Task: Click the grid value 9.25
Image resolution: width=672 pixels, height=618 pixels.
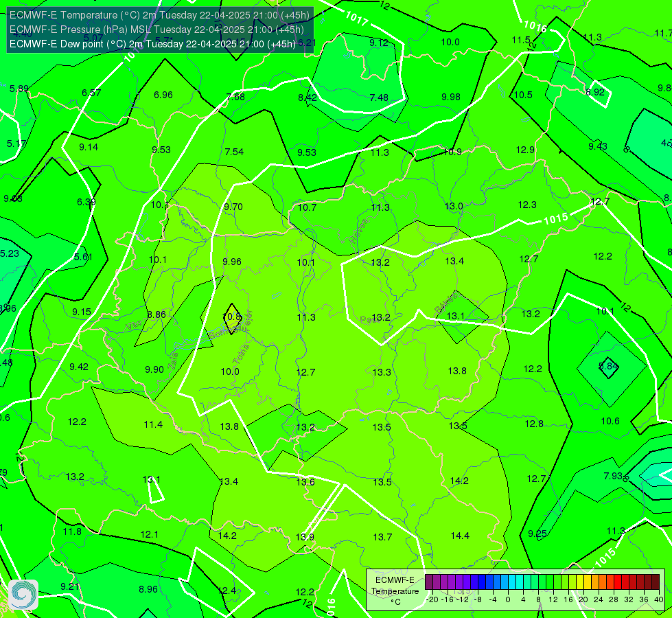Action: click(537, 534)
